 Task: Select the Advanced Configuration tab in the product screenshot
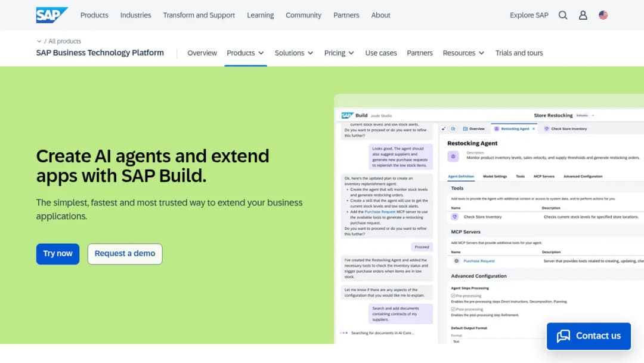pos(583,176)
